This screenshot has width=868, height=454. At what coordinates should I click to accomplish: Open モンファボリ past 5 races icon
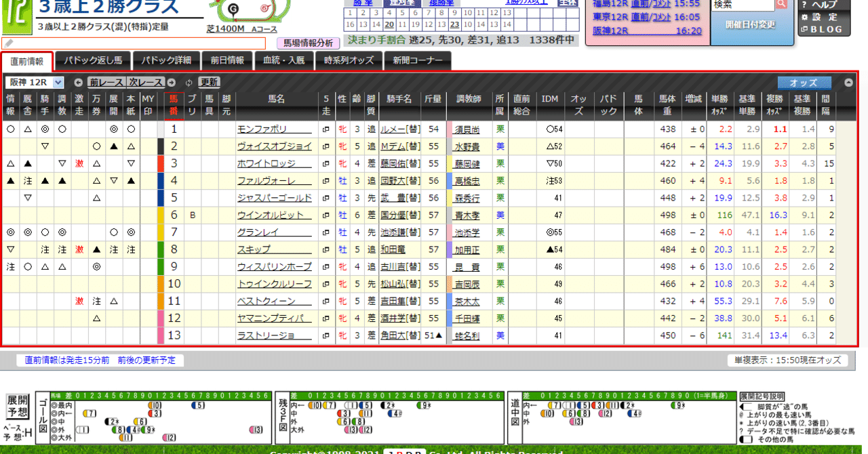(x=326, y=129)
